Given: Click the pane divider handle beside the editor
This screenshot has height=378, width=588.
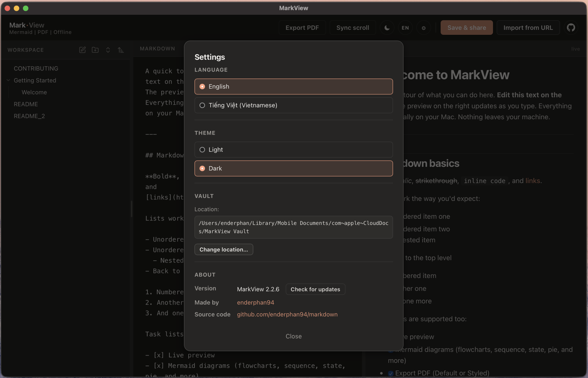Looking at the screenshot, I should click(132, 209).
